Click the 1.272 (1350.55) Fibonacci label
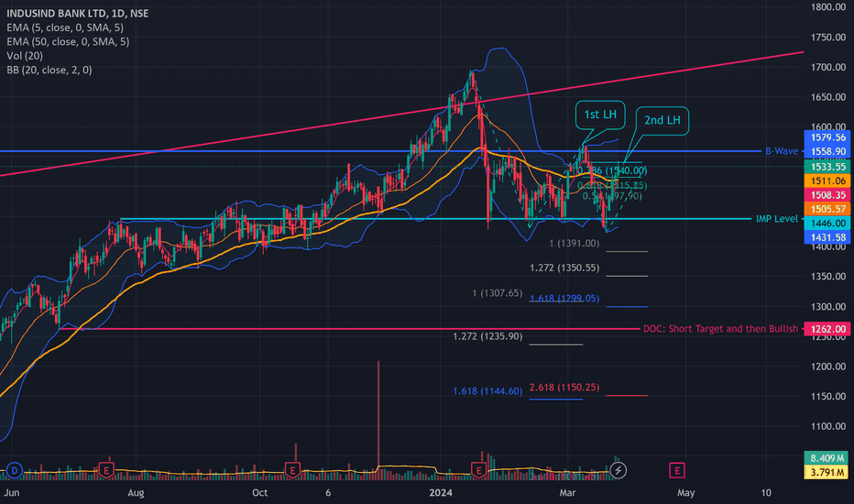This screenshot has width=854, height=504. click(x=564, y=268)
